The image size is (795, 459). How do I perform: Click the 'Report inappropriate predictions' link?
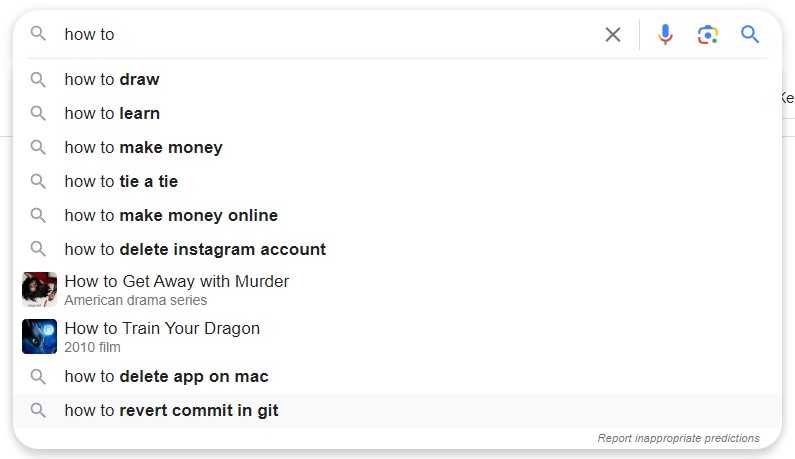click(x=678, y=438)
